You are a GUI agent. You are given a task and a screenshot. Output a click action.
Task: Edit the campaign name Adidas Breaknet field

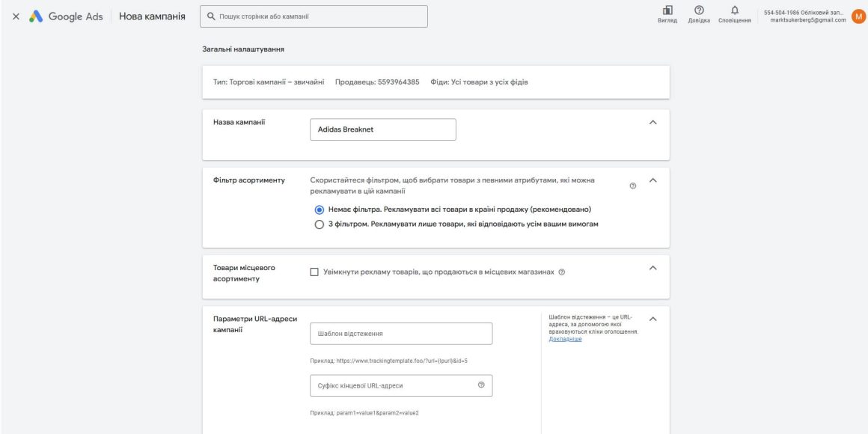click(x=383, y=129)
